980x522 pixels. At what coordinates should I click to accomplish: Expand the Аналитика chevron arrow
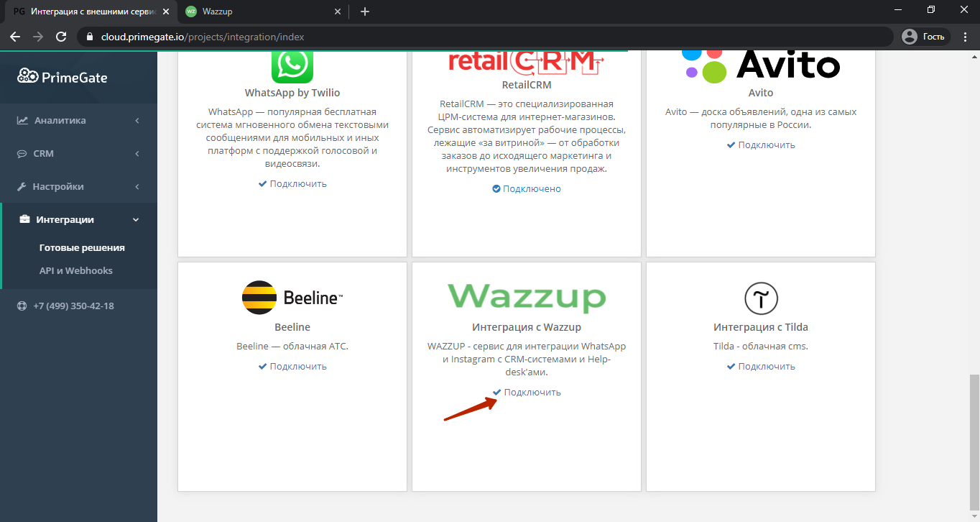point(137,120)
